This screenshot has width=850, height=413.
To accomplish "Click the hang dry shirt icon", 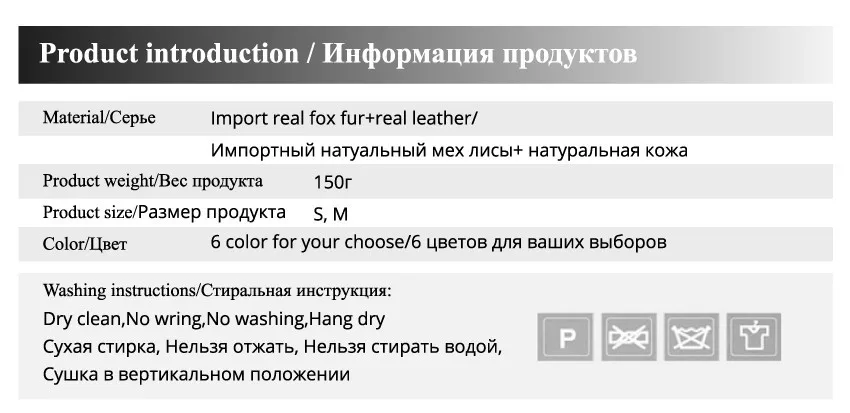I will coord(754,337).
